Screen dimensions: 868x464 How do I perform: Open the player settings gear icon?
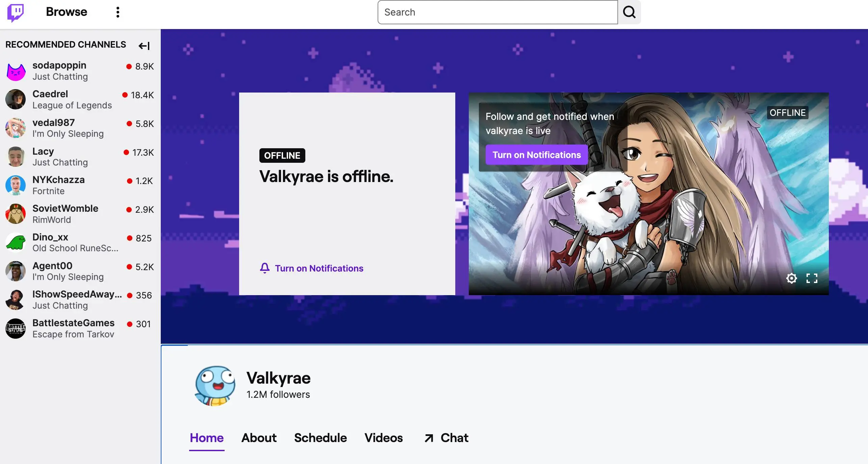click(791, 278)
